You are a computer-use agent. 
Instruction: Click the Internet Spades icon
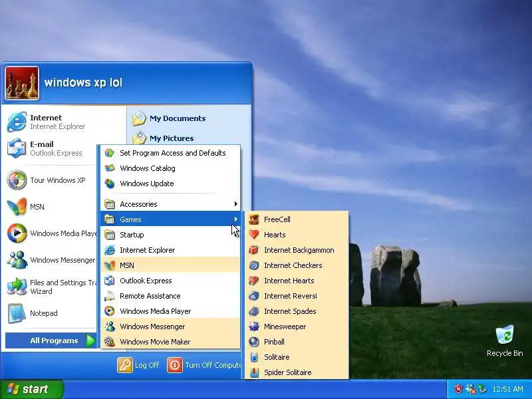click(254, 311)
